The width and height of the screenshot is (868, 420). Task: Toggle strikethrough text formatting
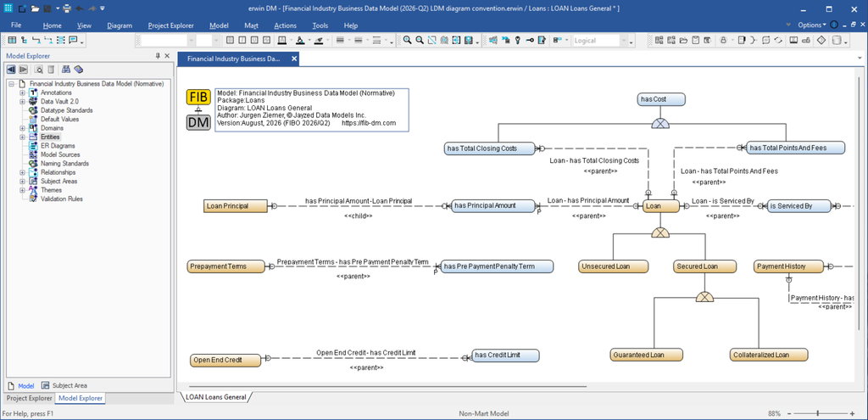click(x=267, y=40)
